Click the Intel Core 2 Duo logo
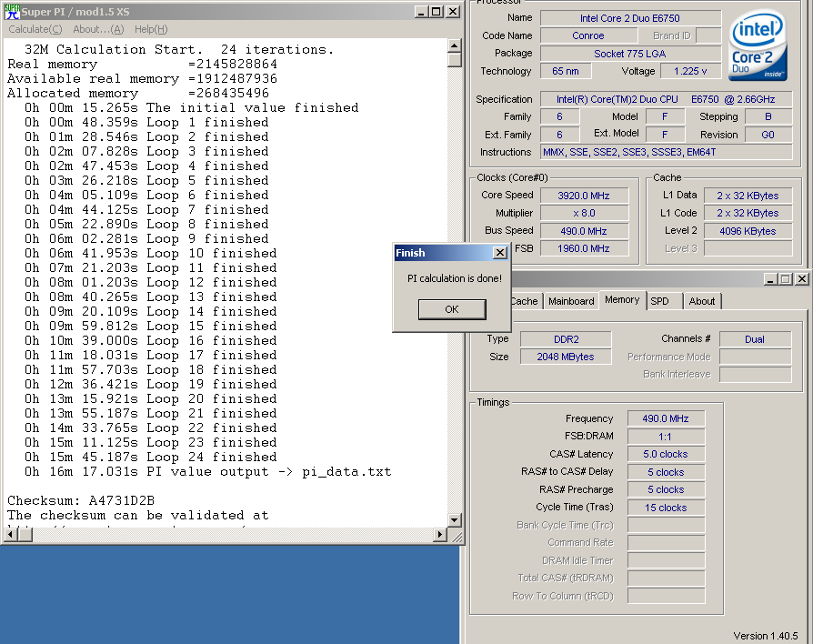 click(758, 45)
